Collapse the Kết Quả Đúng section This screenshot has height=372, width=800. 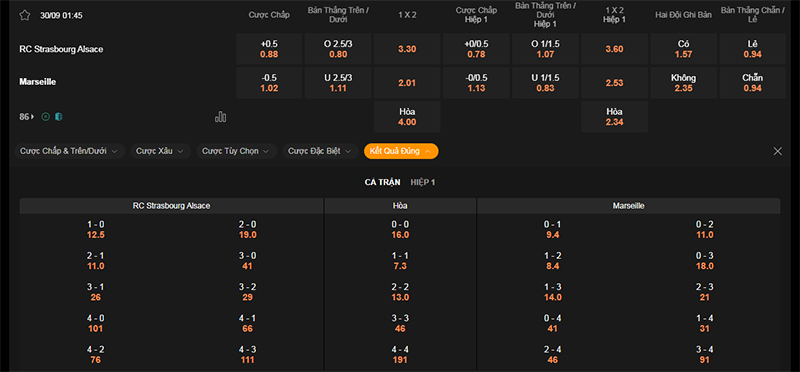tap(401, 151)
